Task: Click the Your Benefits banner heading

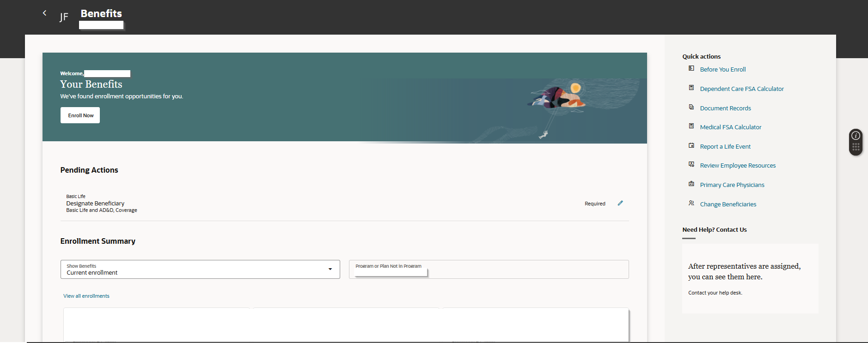Action: tap(91, 84)
